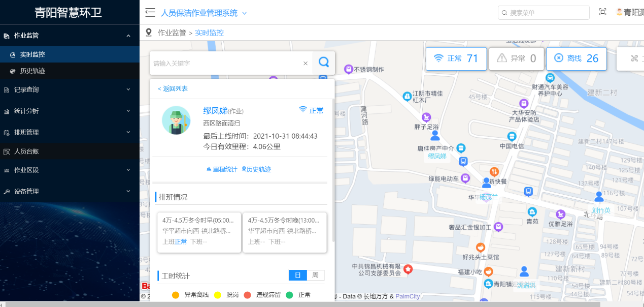Viewport: 644px width, 307px height.
Task: Toggle fullscreen icon in top bar
Action: tap(603, 12)
